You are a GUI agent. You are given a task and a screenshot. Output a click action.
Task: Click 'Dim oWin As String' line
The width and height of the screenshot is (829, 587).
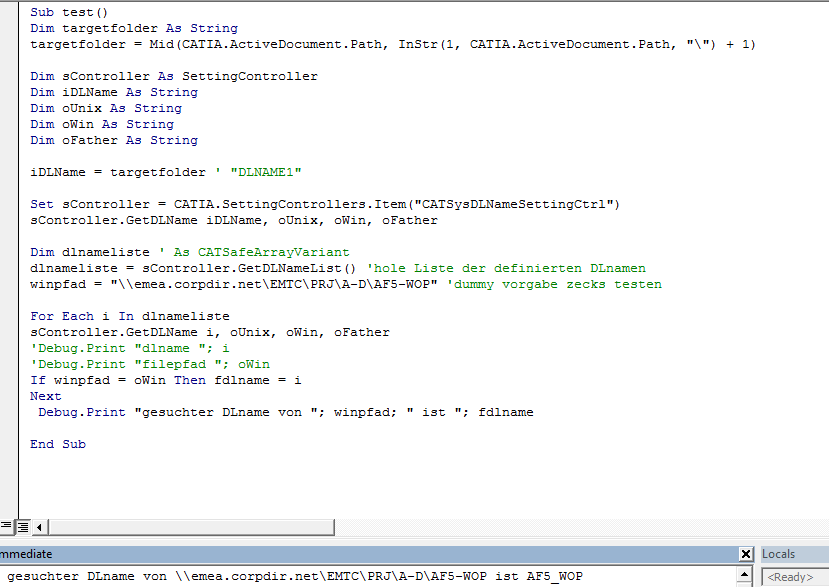point(102,124)
